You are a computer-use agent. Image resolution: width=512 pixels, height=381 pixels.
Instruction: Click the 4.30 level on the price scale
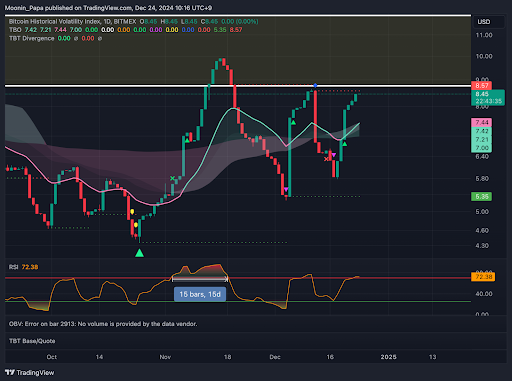[482, 246]
